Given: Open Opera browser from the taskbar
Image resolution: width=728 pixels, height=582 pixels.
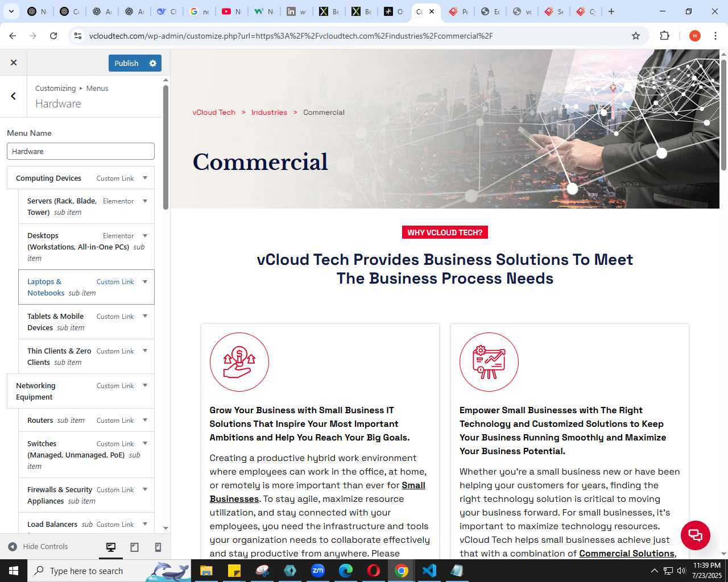Looking at the screenshot, I should [x=374, y=571].
